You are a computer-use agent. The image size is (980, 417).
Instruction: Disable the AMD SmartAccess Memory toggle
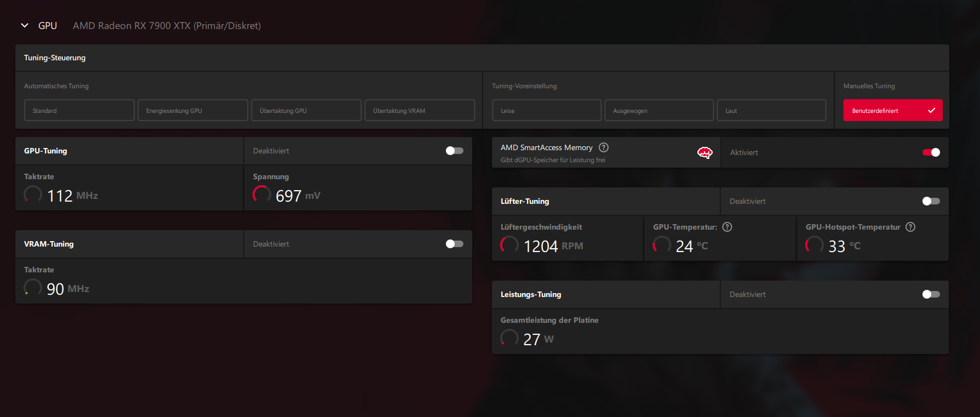coord(931,152)
